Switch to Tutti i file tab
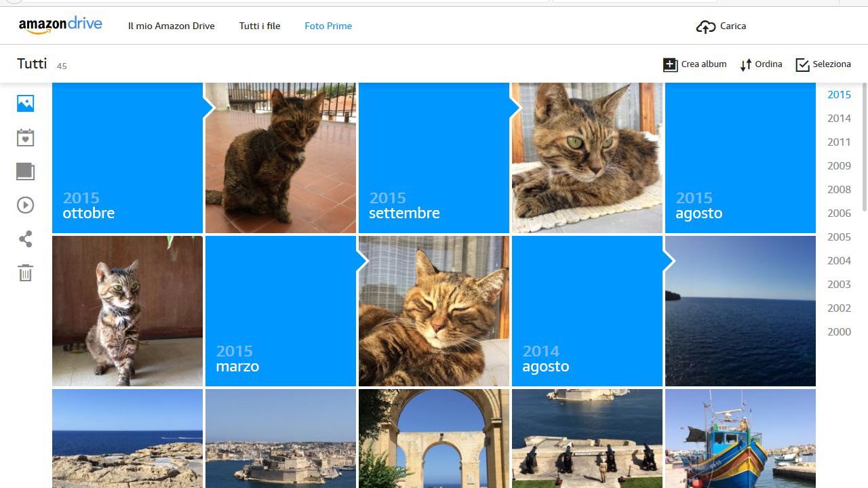The height and width of the screenshot is (488, 868). 259,26
